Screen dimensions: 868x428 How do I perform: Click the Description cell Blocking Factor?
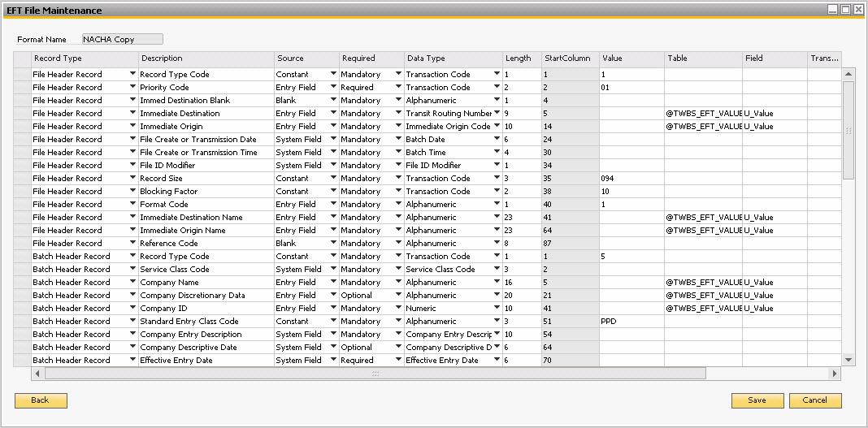206,192
